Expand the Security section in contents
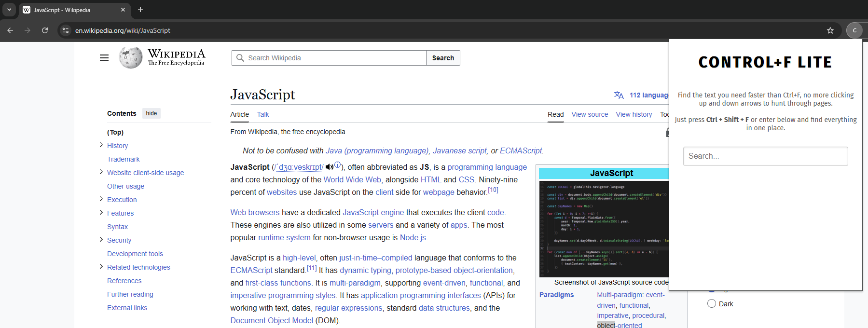This screenshot has width=868, height=328. click(101, 239)
